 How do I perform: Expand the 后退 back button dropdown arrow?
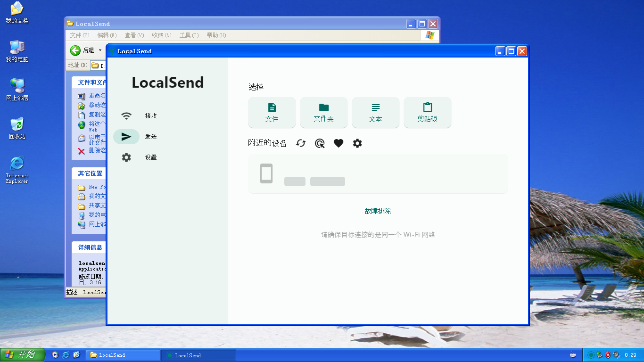[100, 50]
